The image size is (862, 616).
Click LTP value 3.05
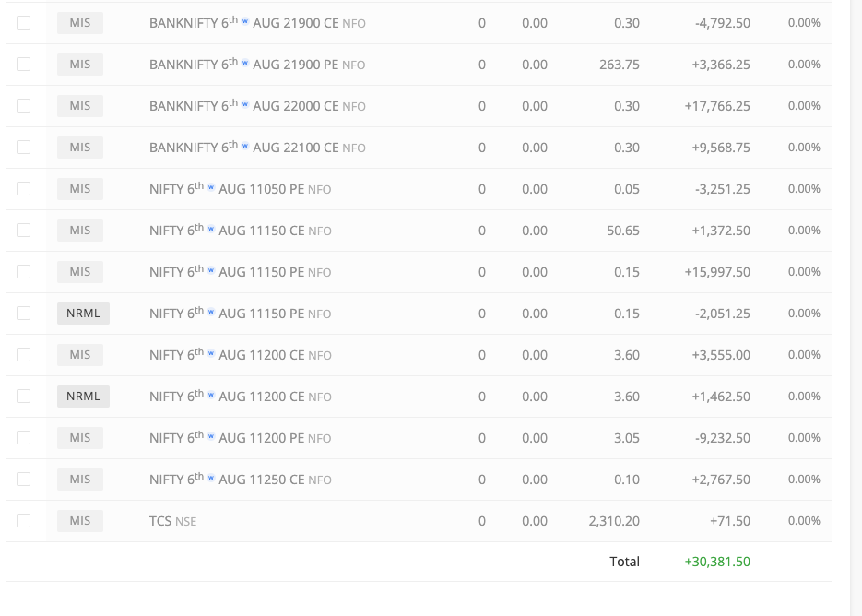point(627,438)
